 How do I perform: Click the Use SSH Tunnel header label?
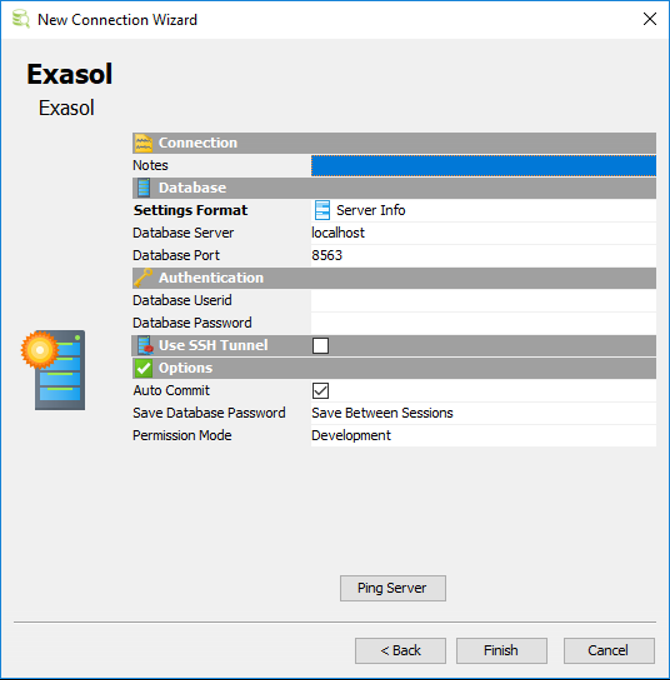click(213, 345)
